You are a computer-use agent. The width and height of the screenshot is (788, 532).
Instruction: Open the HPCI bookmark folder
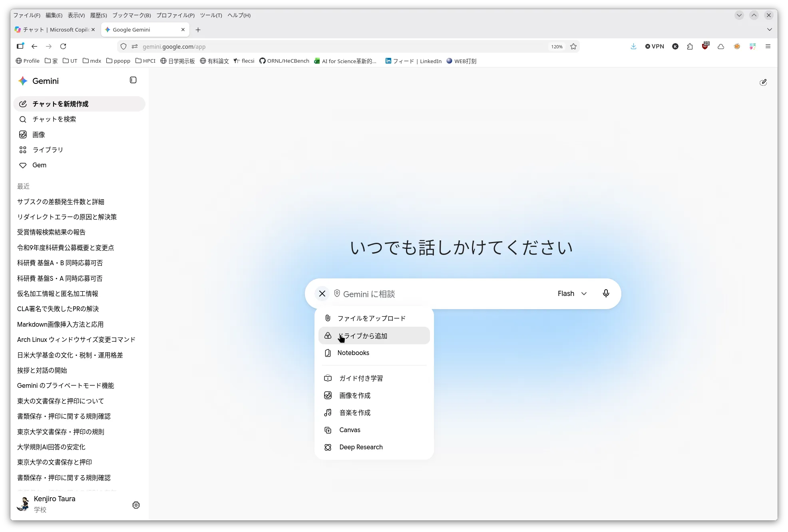(x=145, y=61)
